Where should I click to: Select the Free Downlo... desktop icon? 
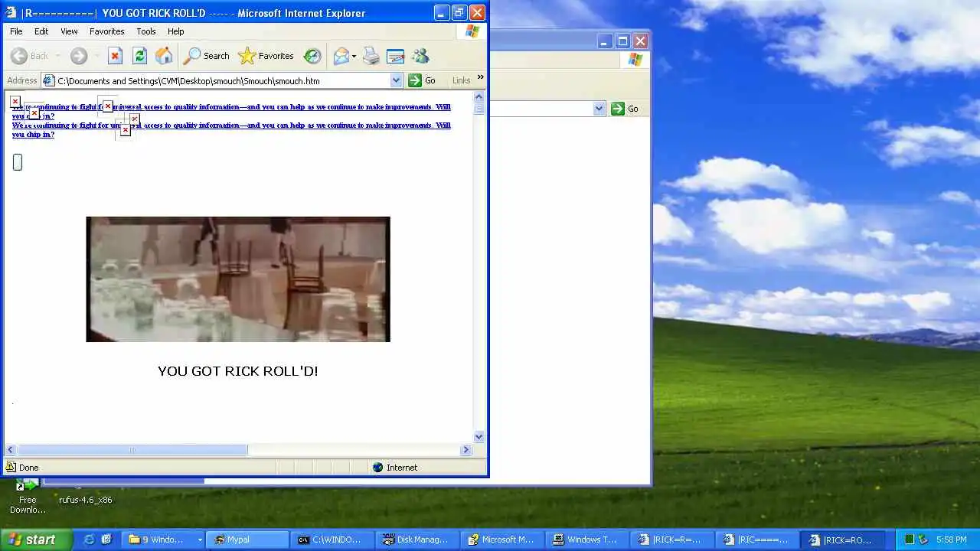point(28,497)
